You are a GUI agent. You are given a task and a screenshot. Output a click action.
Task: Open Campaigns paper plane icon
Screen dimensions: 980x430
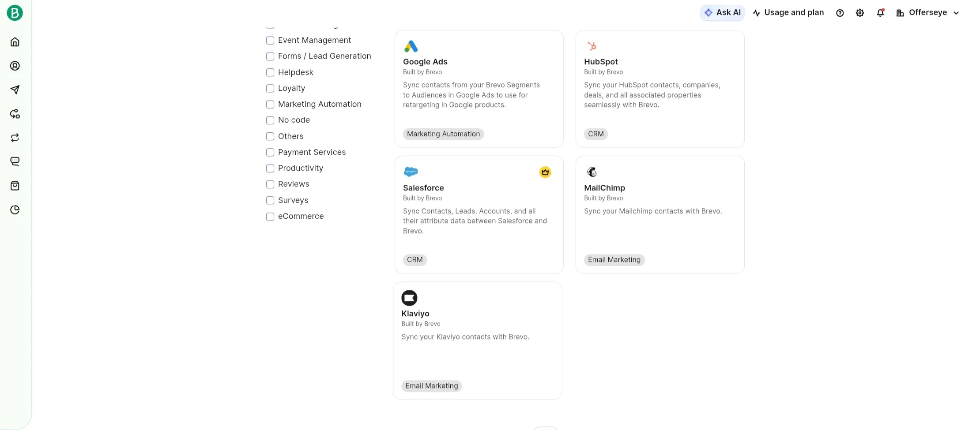[x=15, y=90]
